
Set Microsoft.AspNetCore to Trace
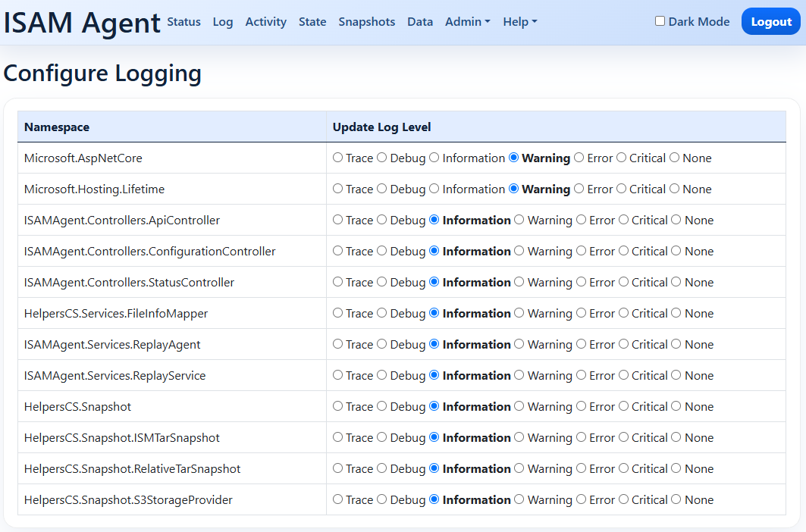tap(337, 158)
